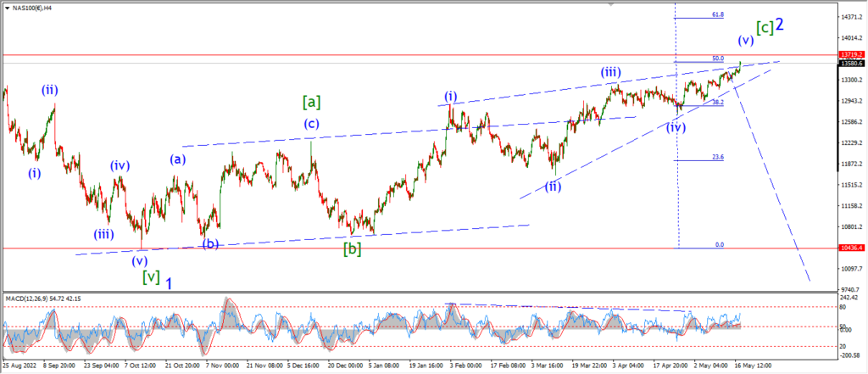Click the small triangle icon beside the chart title

(x=7, y=7)
